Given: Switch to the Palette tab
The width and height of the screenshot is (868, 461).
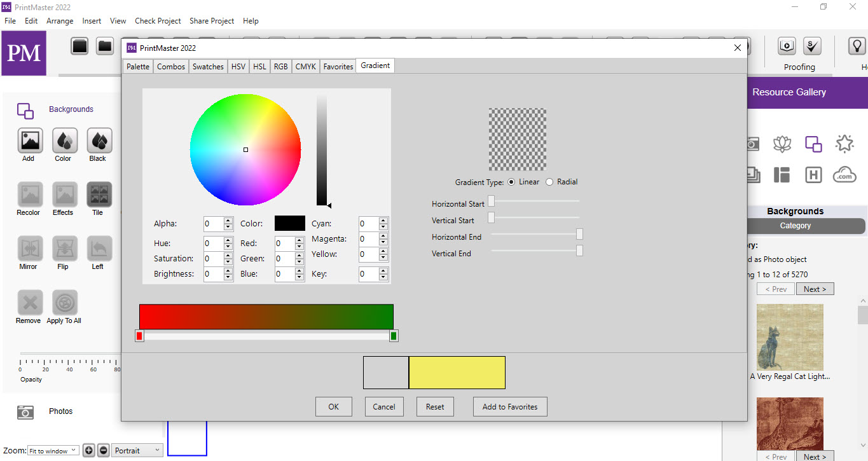Looking at the screenshot, I should tap(138, 67).
